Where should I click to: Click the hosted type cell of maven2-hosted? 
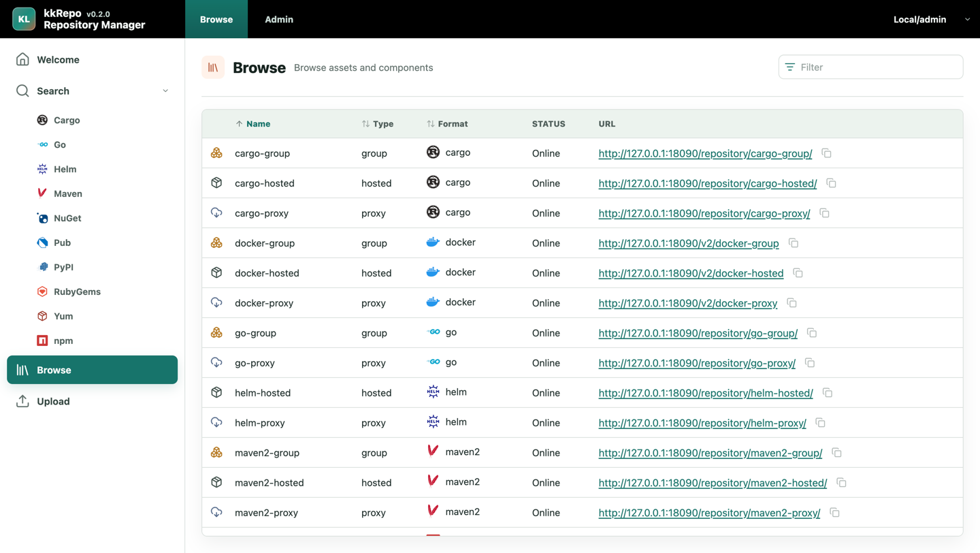point(376,483)
